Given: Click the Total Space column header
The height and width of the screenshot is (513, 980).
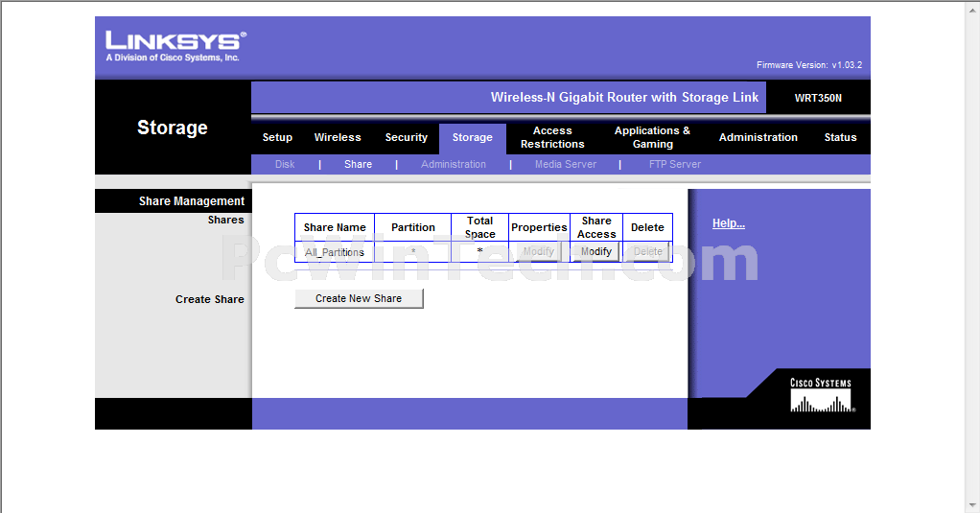Looking at the screenshot, I should (480, 227).
